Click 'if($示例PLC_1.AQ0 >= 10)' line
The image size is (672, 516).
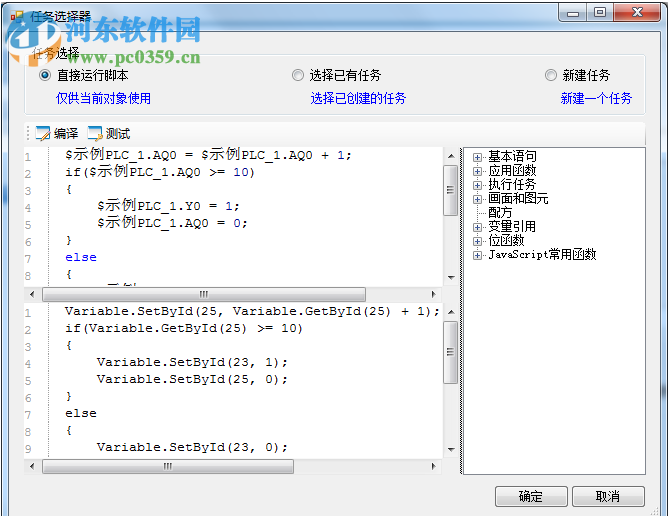click(x=160, y=172)
